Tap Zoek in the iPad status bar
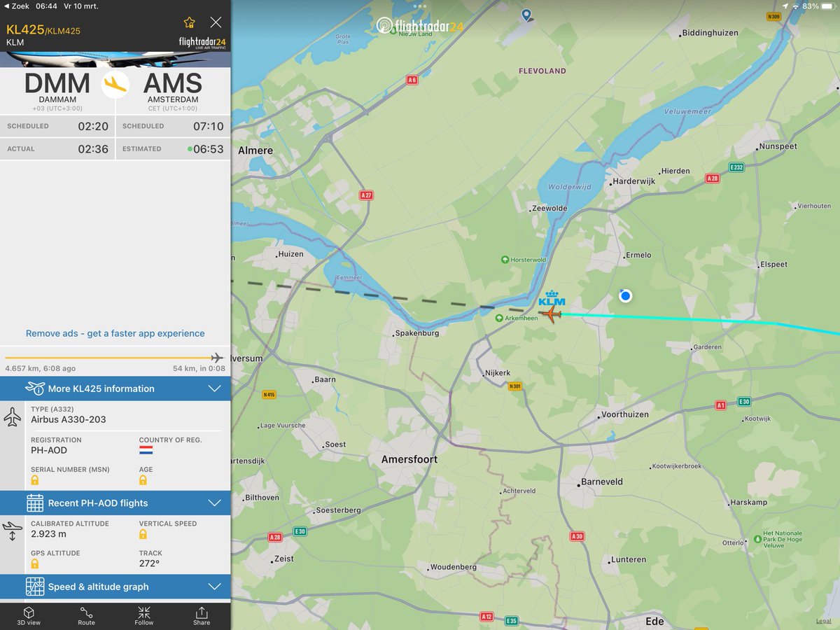Image resolution: width=840 pixels, height=630 pixels. pos(25,6)
